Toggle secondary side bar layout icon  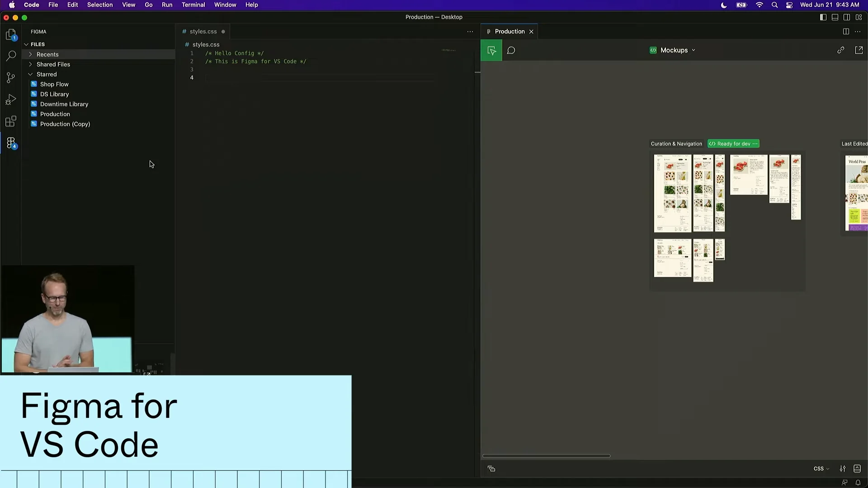[x=847, y=17]
